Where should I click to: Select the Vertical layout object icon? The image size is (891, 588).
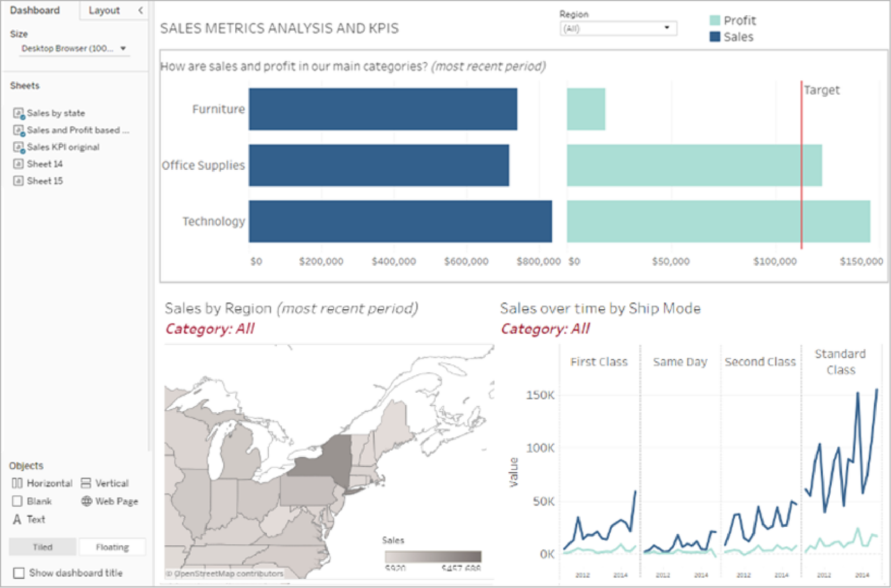tap(86, 483)
